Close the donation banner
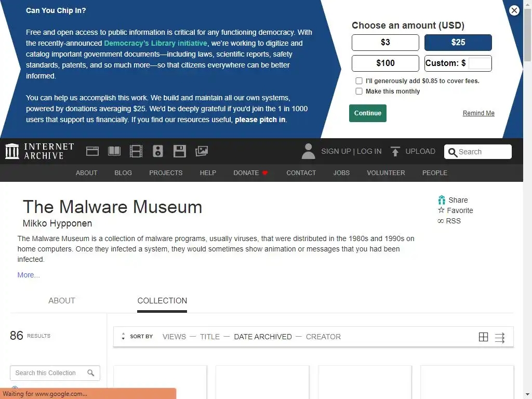 tap(514, 10)
